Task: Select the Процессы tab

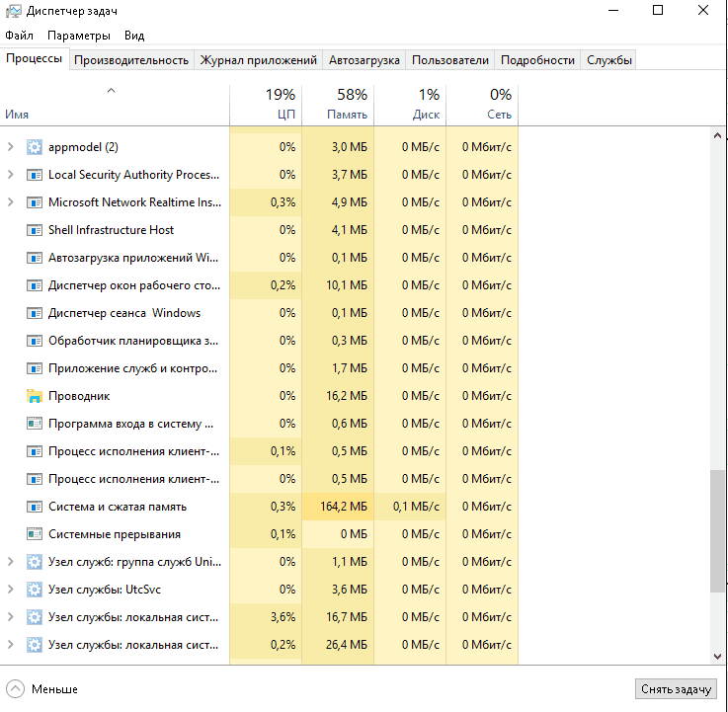Action: pyautogui.click(x=34, y=59)
